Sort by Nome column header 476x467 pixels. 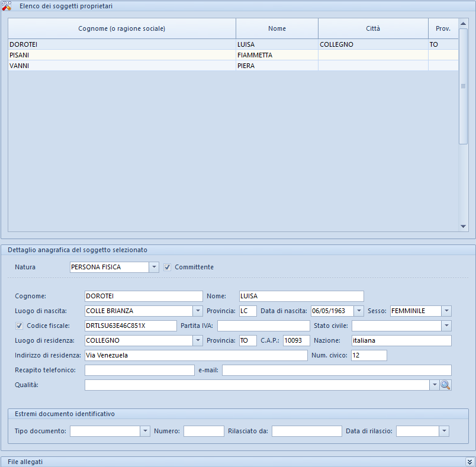277,28
